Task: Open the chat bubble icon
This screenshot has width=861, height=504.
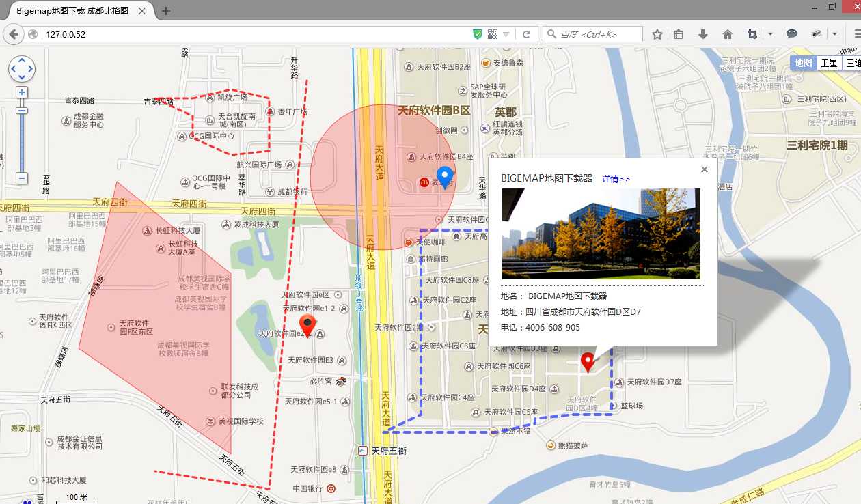Action: (792, 34)
